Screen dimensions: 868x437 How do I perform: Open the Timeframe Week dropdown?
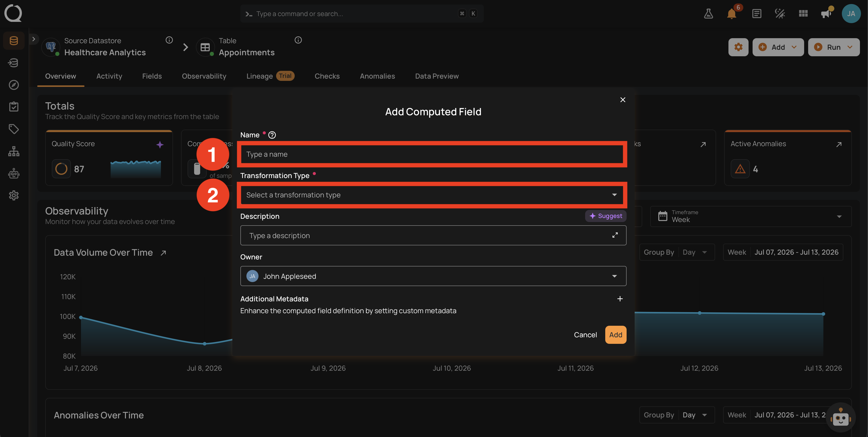[751, 216]
